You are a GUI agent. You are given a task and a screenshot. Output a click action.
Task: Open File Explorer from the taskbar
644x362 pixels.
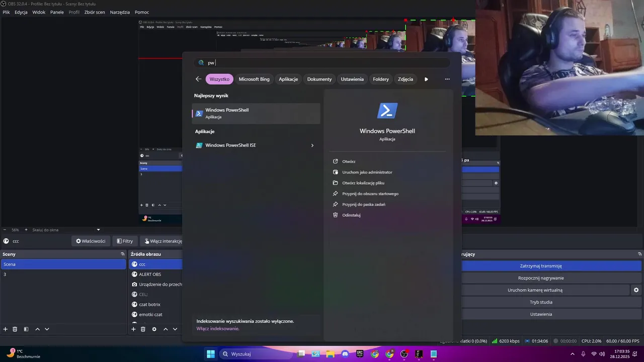331,354
